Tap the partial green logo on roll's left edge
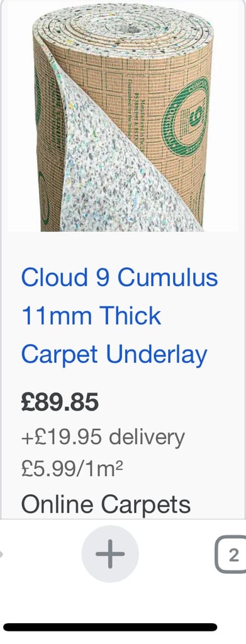The width and height of the screenshot is (246, 644). coord(42,198)
